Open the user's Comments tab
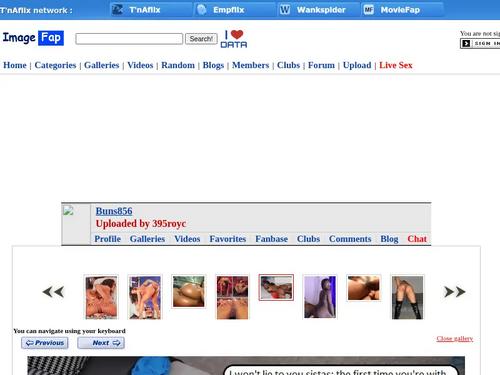The width and height of the screenshot is (500, 375). pos(350,239)
